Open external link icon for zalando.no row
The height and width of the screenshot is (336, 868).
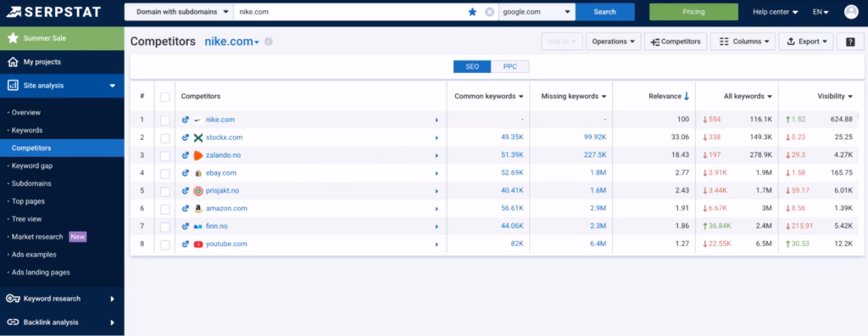186,154
